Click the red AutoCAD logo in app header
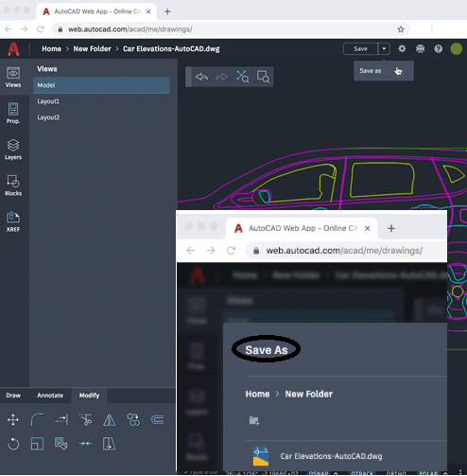 click(x=13, y=49)
